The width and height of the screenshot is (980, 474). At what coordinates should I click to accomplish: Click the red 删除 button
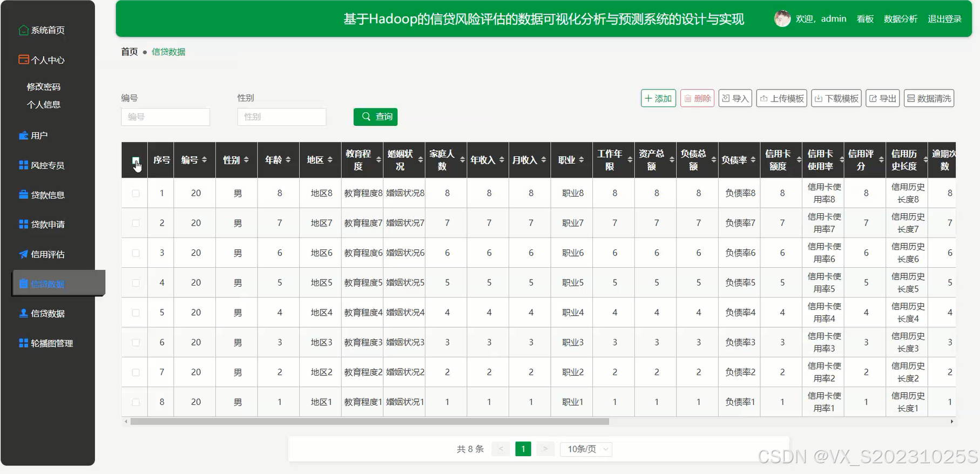(698, 98)
